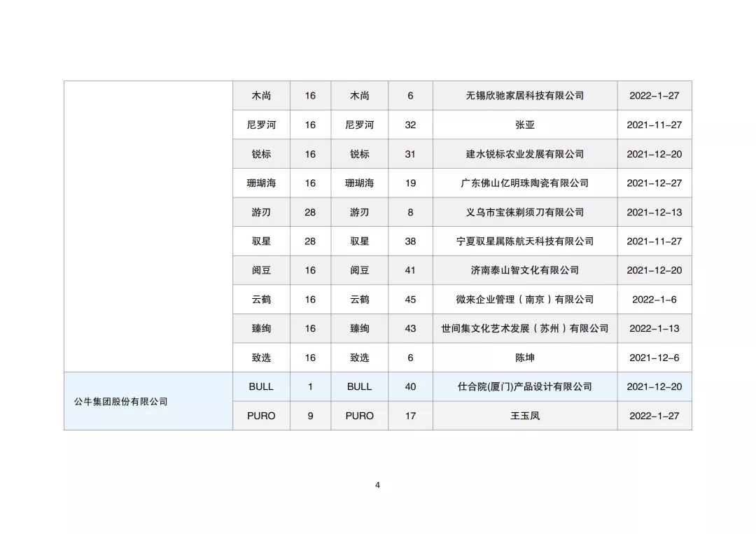Select the leftmost 珊瑚海 trademark cell
756x534 pixels.
[x=261, y=183]
